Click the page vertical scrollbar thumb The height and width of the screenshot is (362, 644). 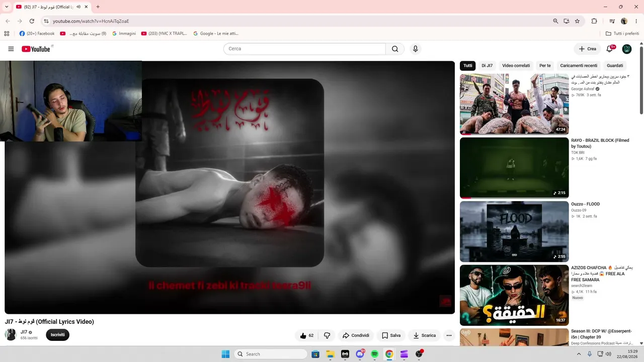click(x=641, y=80)
